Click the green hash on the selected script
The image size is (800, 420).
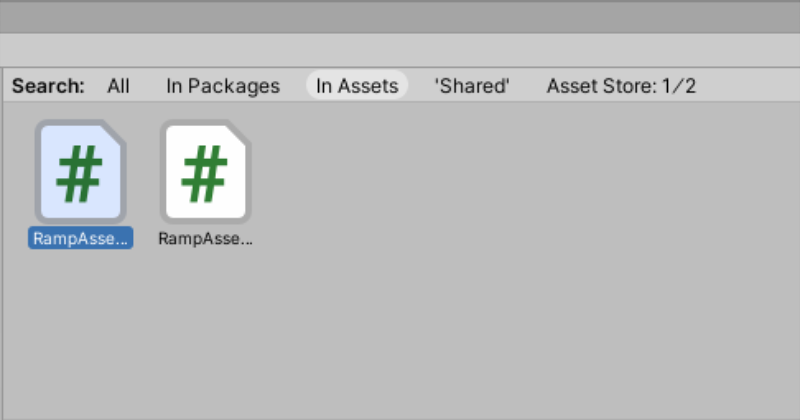80,174
